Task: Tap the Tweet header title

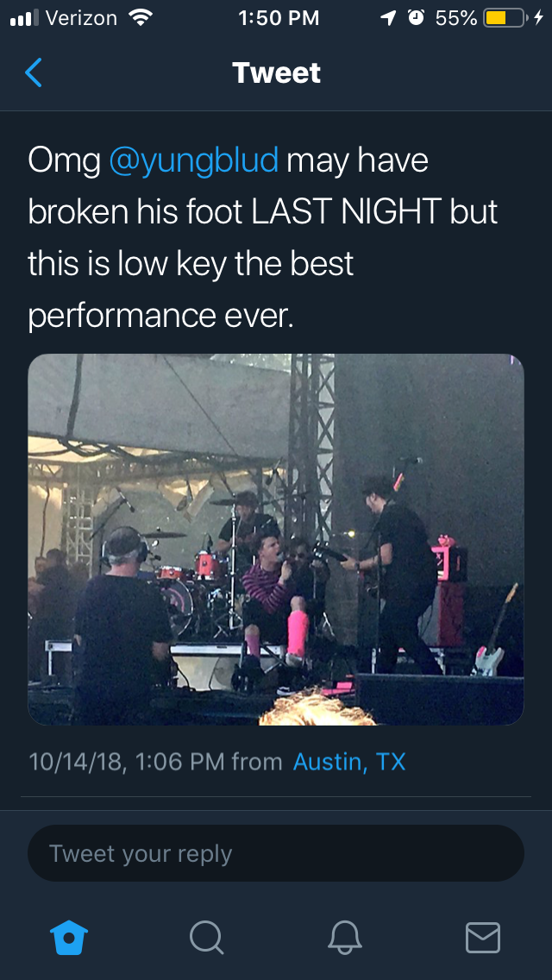Action: point(276,72)
